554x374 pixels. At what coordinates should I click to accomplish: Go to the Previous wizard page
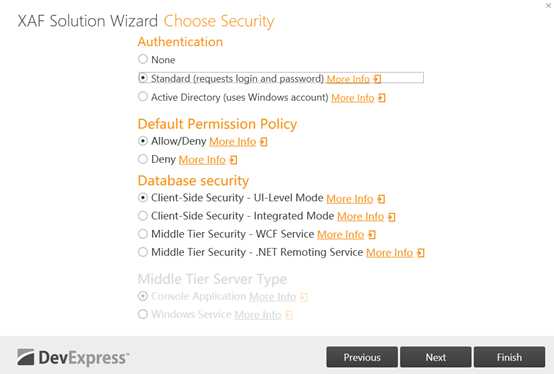[x=362, y=357]
